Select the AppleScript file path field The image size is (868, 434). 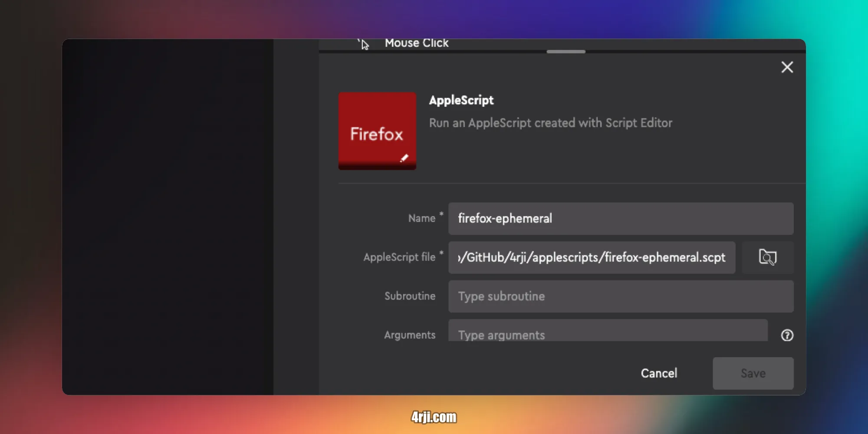(x=591, y=257)
